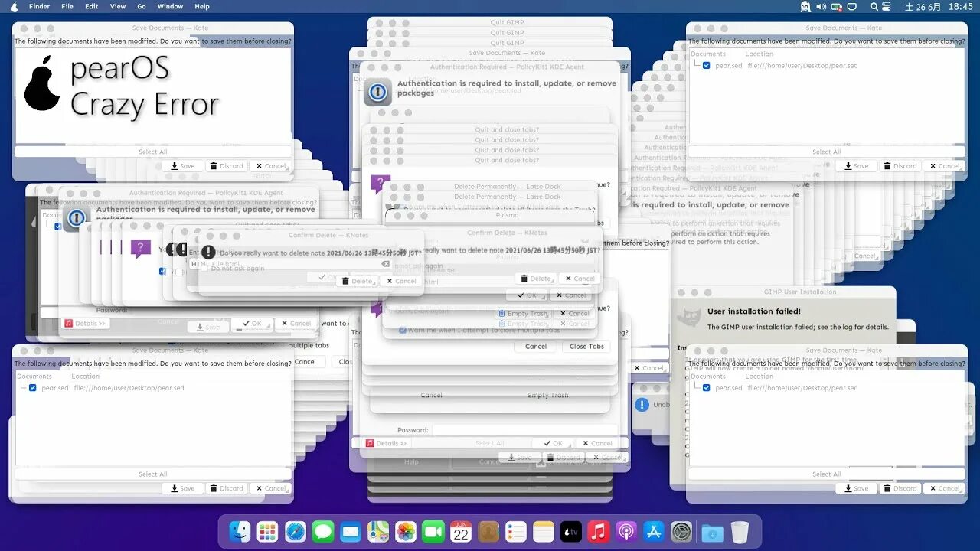
Task: Open Notes from the dock
Action: (544, 532)
